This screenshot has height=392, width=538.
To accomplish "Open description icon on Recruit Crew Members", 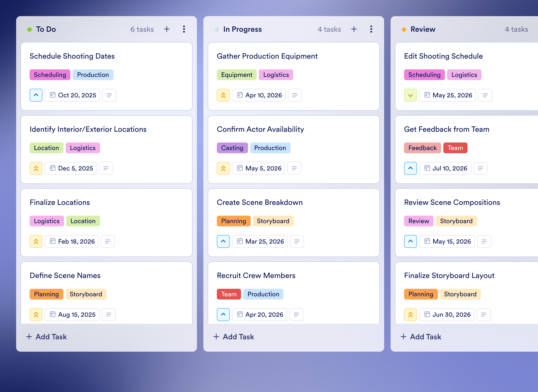I will pos(296,315).
